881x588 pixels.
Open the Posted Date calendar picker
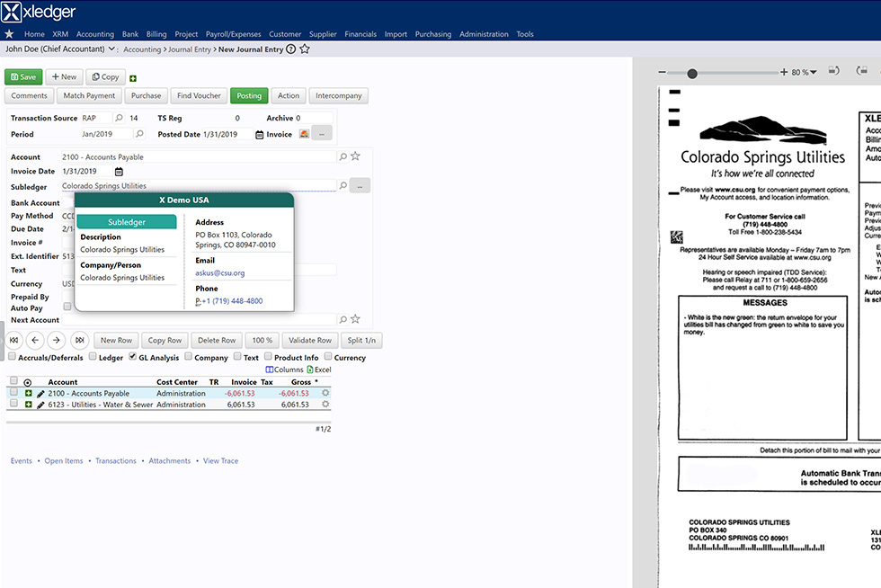pyautogui.click(x=259, y=134)
